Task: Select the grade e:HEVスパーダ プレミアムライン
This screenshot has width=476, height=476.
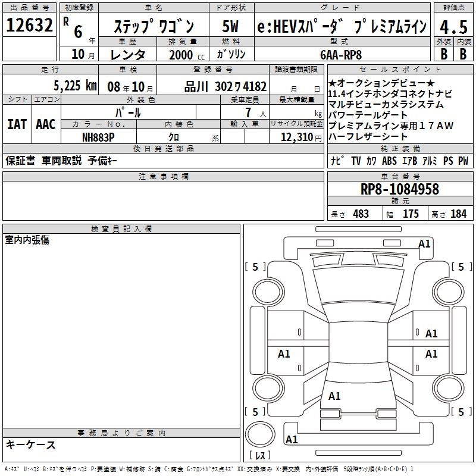Action: [x=342, y=26]
